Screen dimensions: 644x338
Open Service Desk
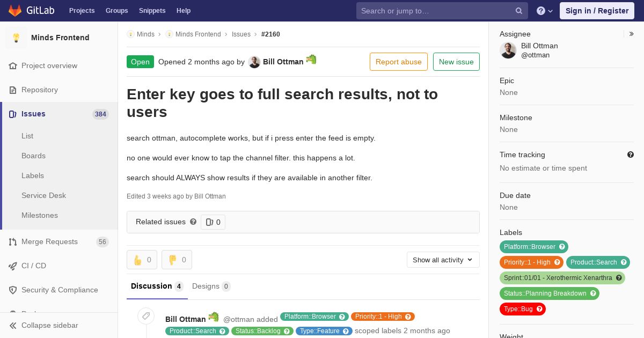[x=43, y=195]
